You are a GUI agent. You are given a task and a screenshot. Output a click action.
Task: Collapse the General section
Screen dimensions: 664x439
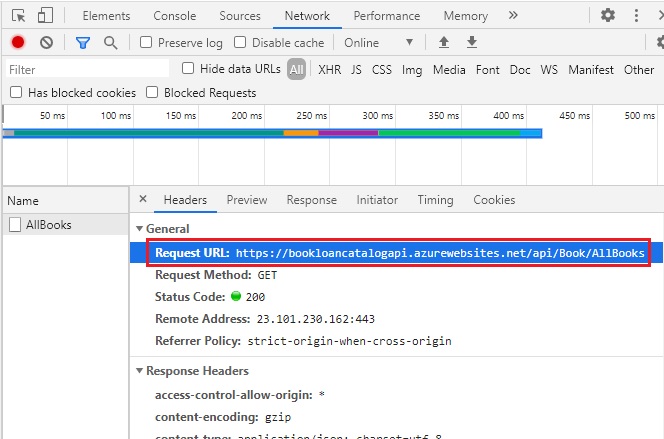coord(139,229)
